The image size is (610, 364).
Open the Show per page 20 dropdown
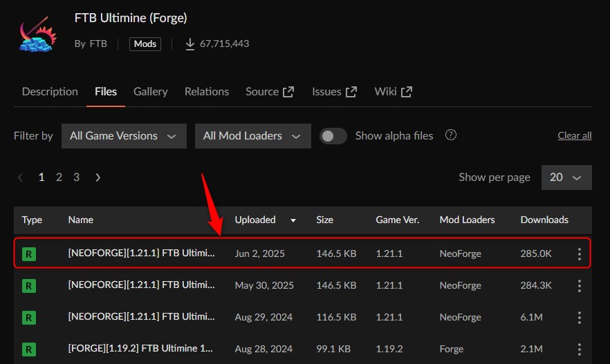click(x=566, y=178)
